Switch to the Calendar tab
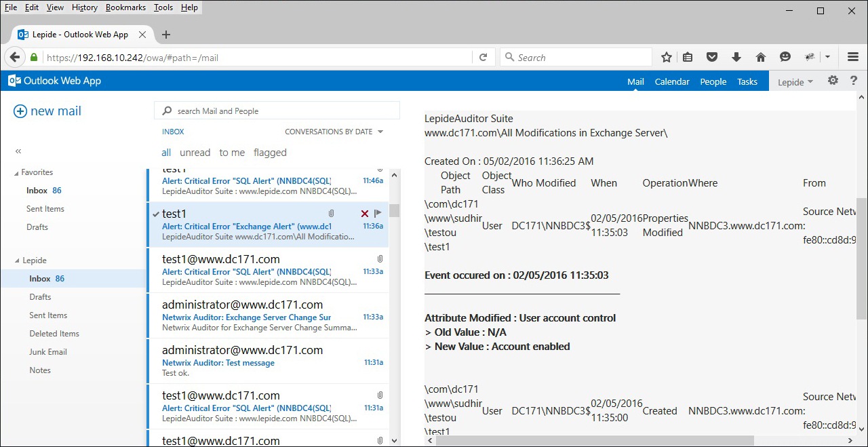The height and width of the screenshot is (447, 868). pos(672,81)
